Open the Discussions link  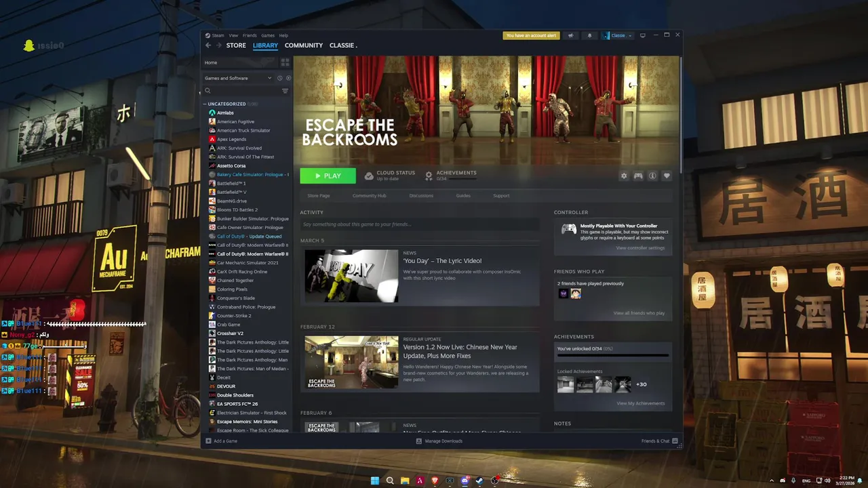421,196
